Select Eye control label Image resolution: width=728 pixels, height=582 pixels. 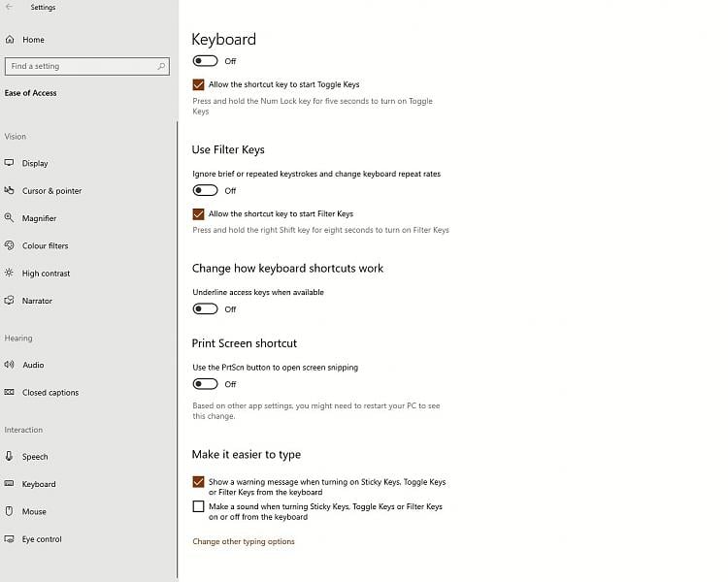pyautogui.click(x=42, y=539)
